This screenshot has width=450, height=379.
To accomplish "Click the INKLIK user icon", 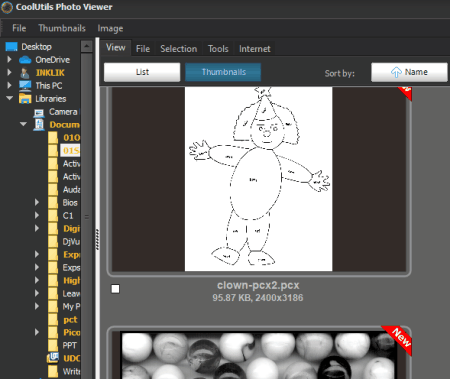I will [25, 73].
